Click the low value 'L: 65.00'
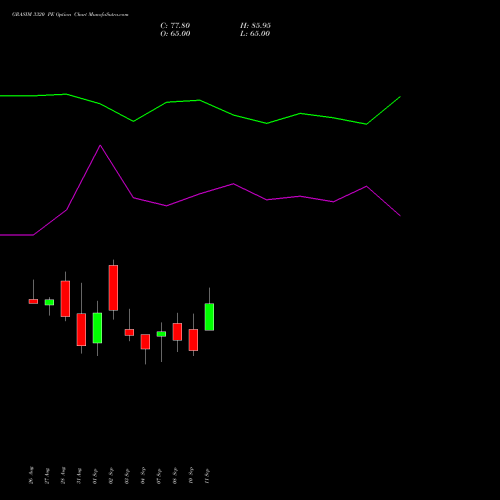The image size is (500, 500). pos(255,34)
